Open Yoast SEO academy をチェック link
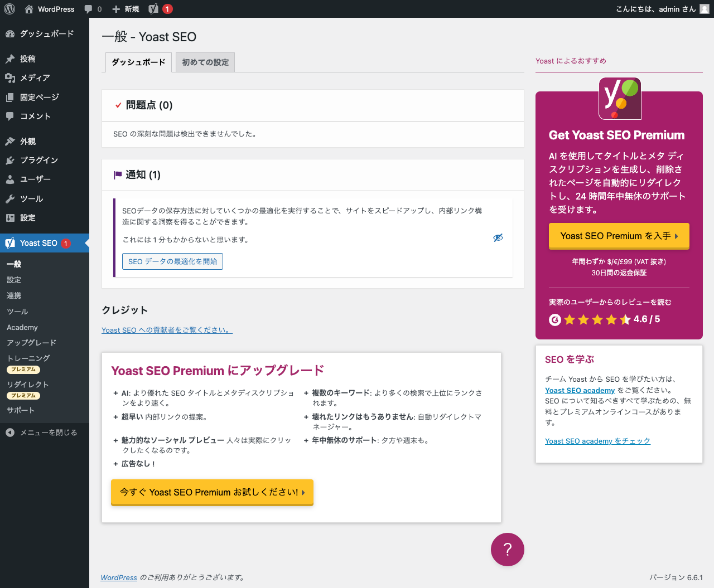This screenshot has width=714, height=588. click(597, 441)
